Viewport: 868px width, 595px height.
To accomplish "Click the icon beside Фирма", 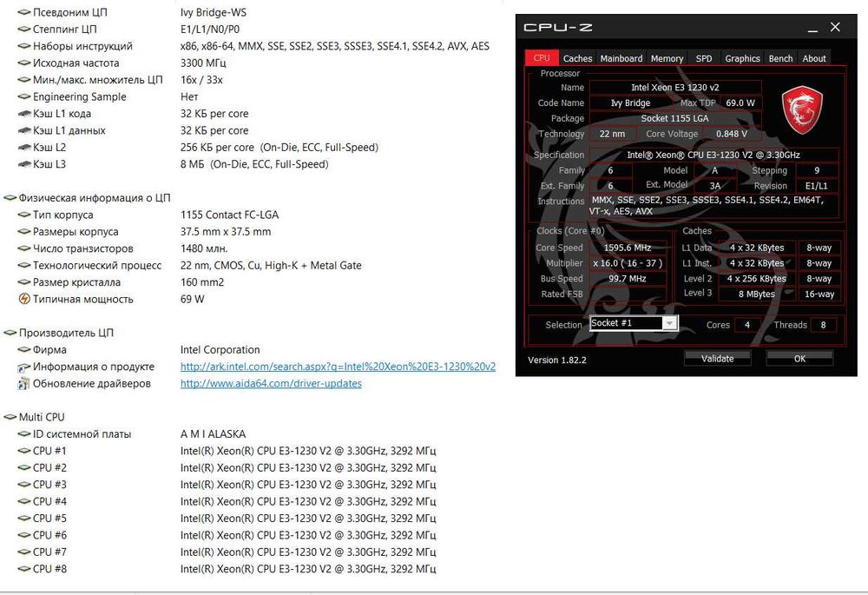I will pyautogui.click(x=24, y=349).
